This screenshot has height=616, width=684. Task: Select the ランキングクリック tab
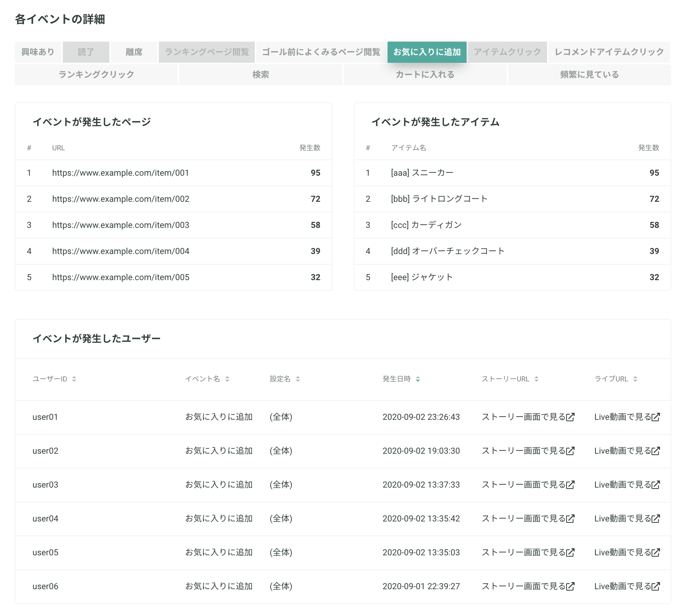(96, 74)
